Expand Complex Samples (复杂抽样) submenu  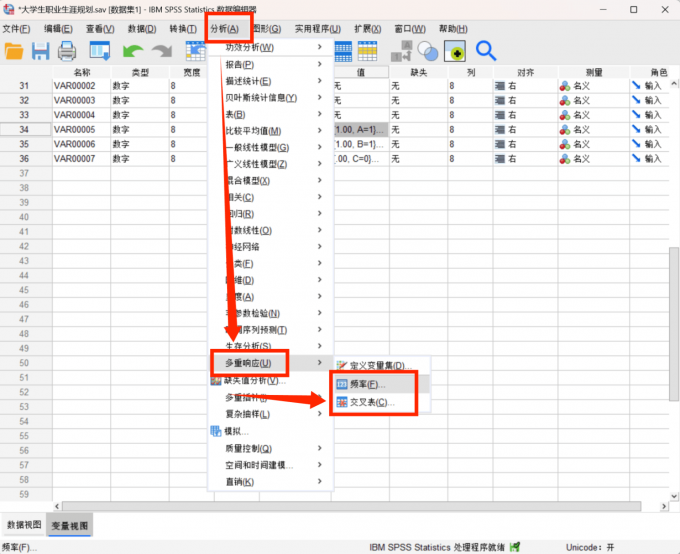pyautogui.click(x=271, y=414)
